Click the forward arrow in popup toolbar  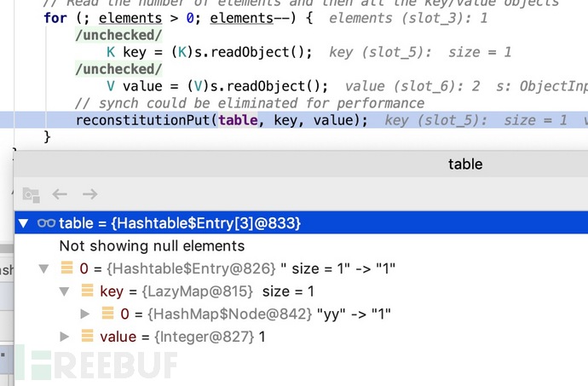coord(89,194)
